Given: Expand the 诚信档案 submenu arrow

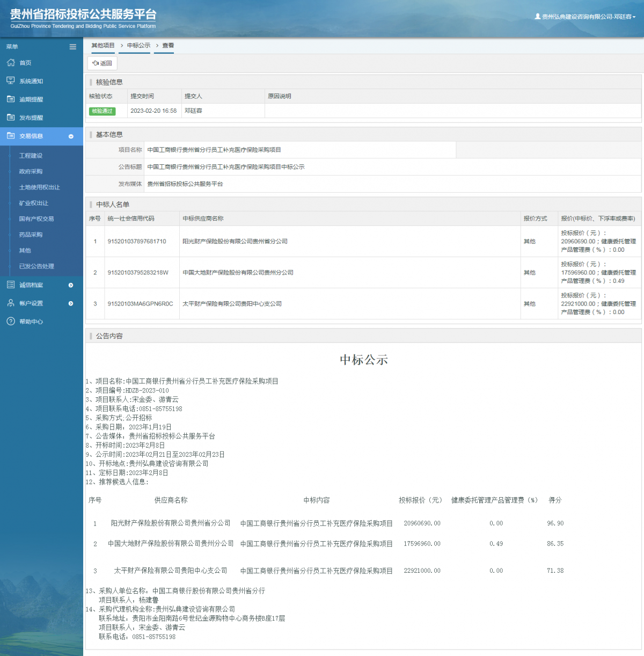Looking at the screenshot, I should (x=71, y=285).
